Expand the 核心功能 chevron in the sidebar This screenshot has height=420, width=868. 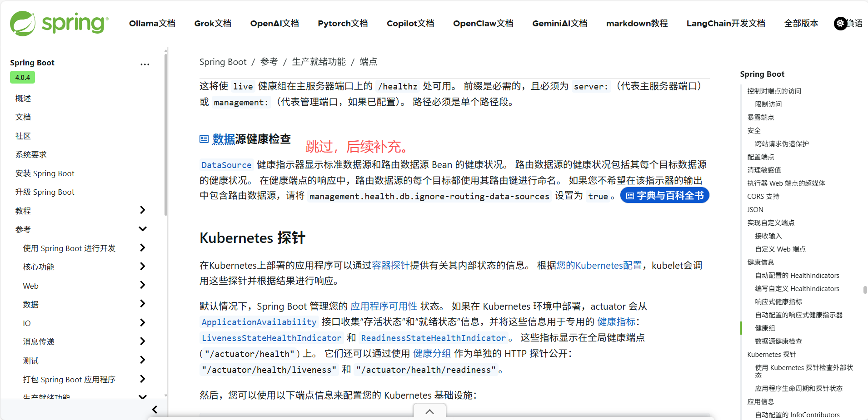tap(142, 266)
